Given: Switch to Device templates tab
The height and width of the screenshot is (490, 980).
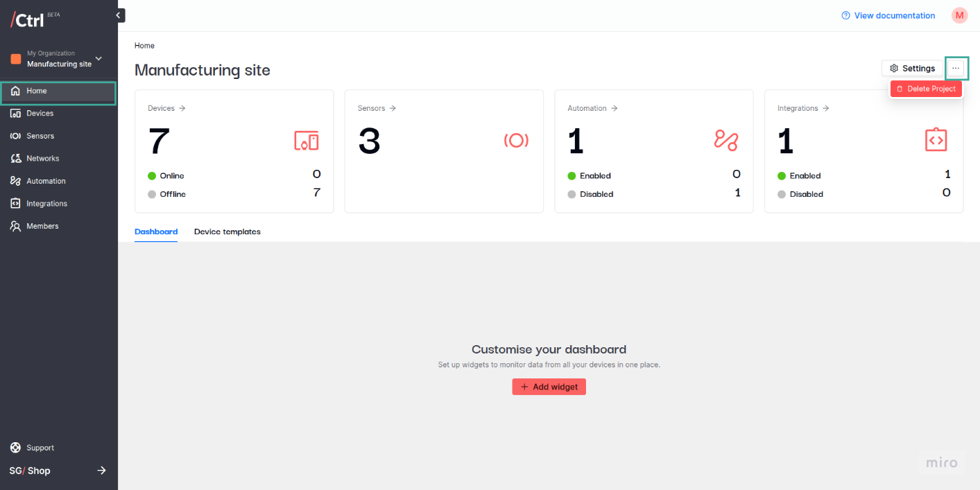Looking at the screenshot, I should (227, 231).
